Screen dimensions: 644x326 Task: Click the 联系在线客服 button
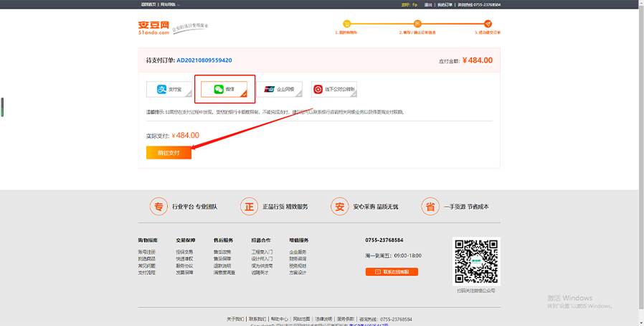click(x=392, y=271)
